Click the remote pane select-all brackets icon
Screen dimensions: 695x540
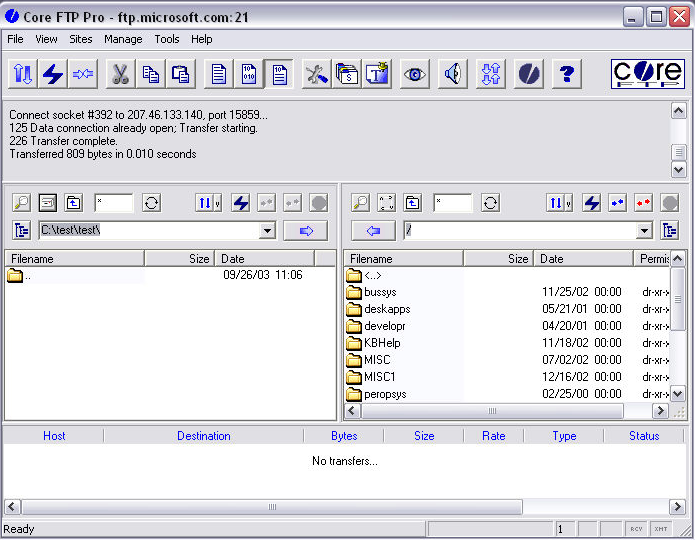(387, 203)
